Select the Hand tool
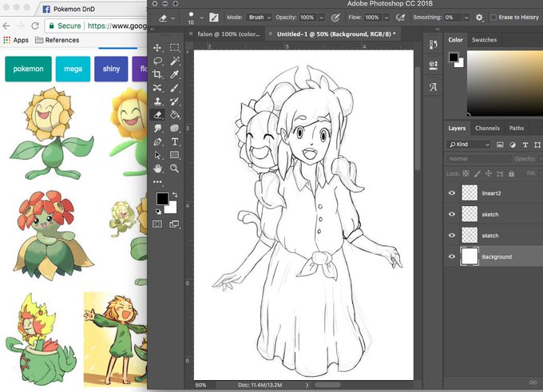Screen dimensions: 543x392 (157, 168)
